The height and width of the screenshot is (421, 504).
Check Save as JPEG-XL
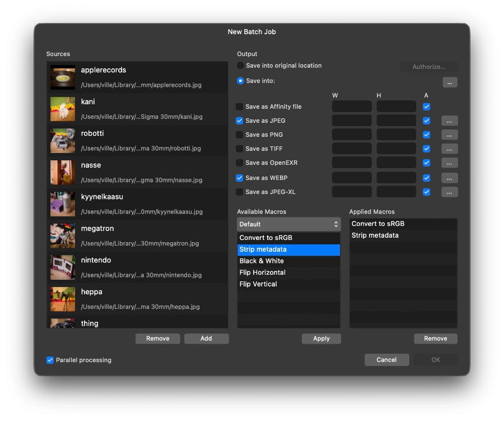tap(240, 192)
